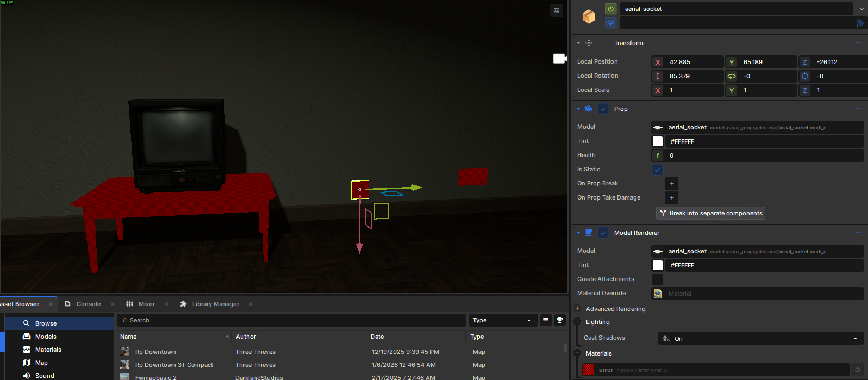This screenshot has width=868, height=380.
Task: Toggle the GameObject enabled power icon
Action: 611,9
